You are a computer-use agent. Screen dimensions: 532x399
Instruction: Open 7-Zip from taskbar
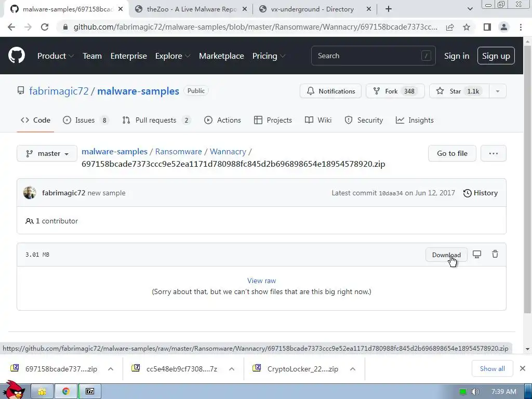(x=90, y=391)
